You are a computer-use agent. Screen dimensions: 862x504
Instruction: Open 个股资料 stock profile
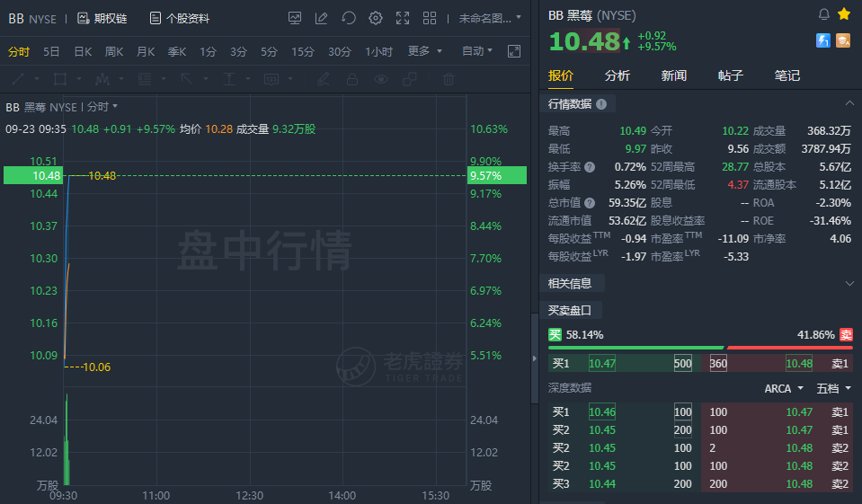tap(180, 18)
